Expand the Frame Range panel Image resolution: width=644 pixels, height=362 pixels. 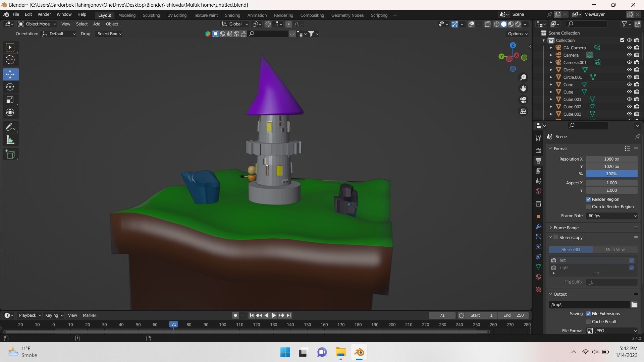pyautogui.click(x=566, y=228)
